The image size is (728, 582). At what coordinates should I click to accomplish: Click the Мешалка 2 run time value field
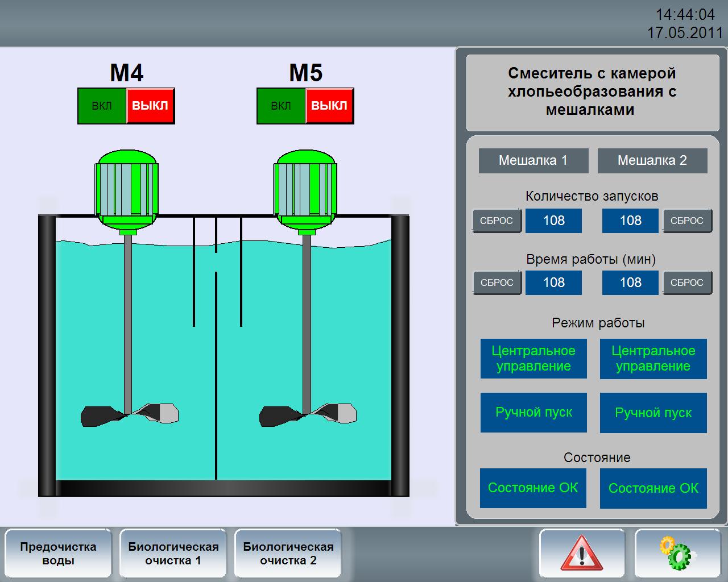(x=630, y=282)
